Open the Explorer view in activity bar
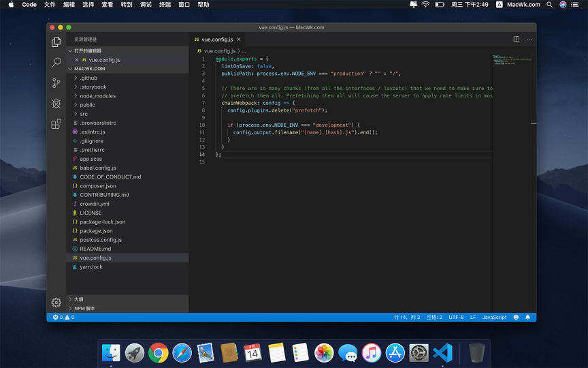The height and width of the screenshot is (368, 588). [56, 42]
